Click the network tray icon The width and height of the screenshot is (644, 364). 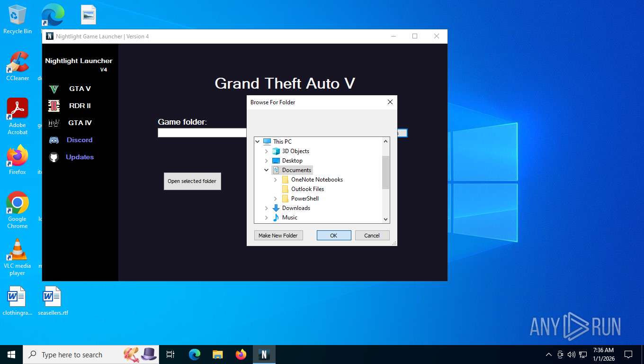pos(583,355)
